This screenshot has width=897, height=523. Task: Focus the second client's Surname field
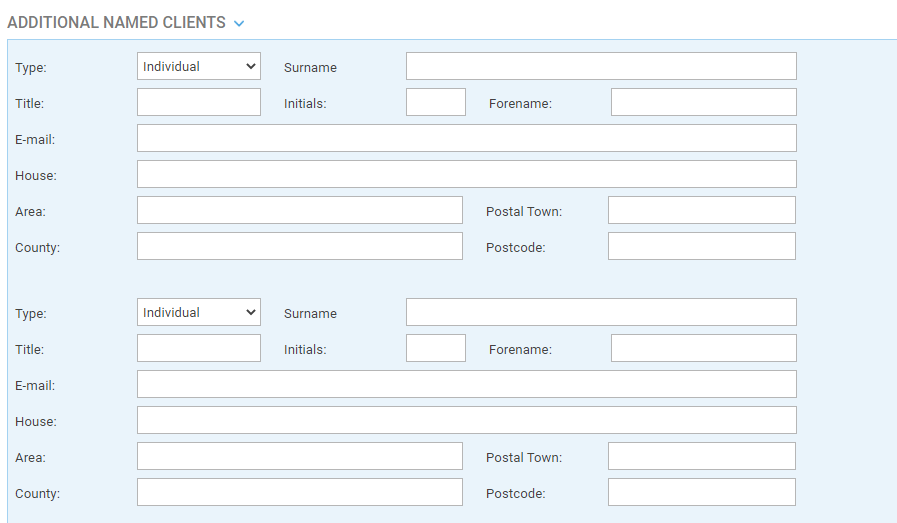click(x=601, y=312)
